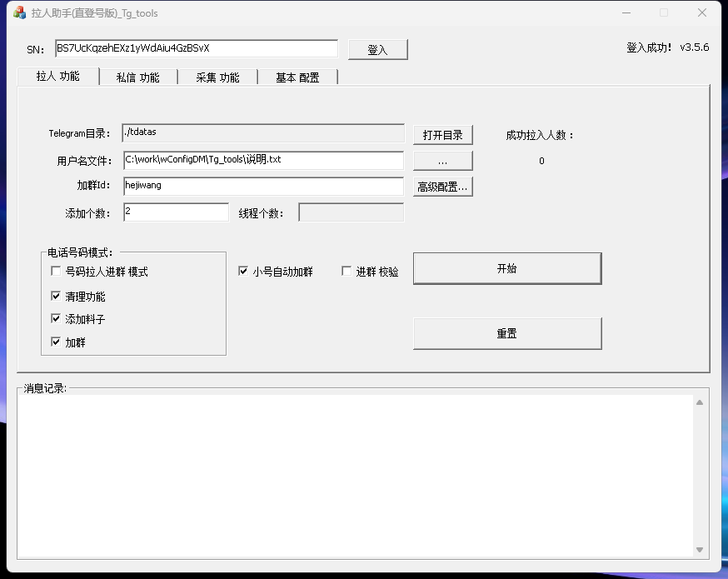Viewport: 728px width, 579px height.
Task: Open the 高级配置 advanced settings dialog
Action: pyautogui.click(x=442, y=187)
